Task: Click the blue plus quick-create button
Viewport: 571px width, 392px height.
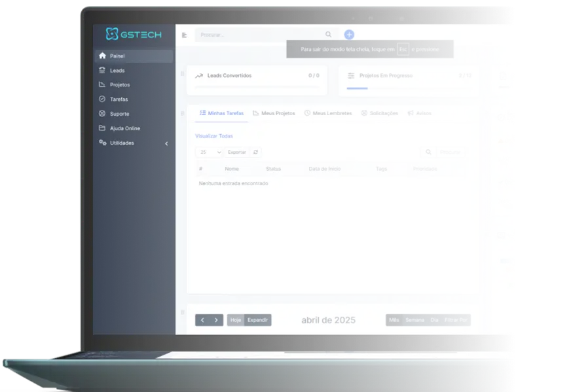Action: tap(349, 35)
